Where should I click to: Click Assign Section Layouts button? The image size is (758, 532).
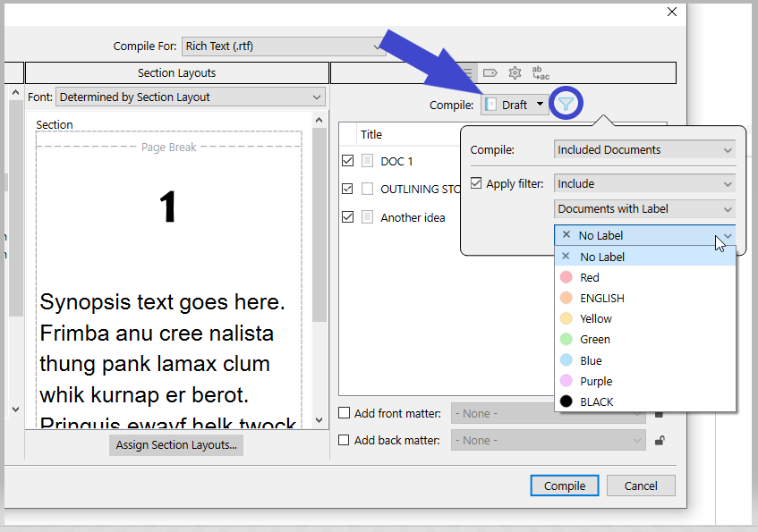point(176,444)
